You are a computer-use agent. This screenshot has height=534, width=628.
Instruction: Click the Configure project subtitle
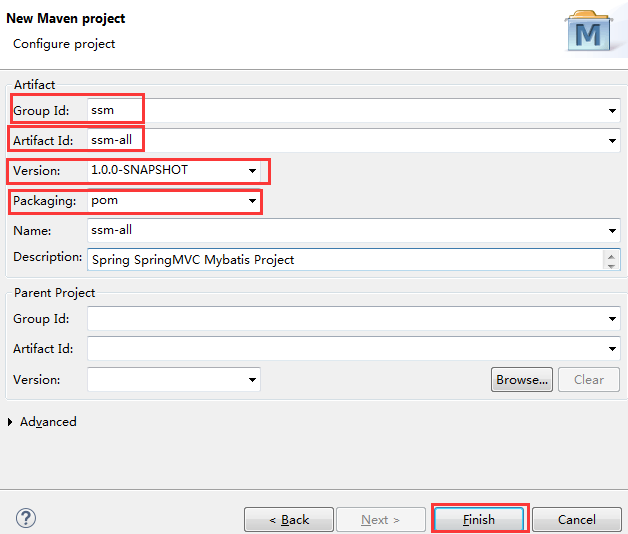(x=64, y=44)
